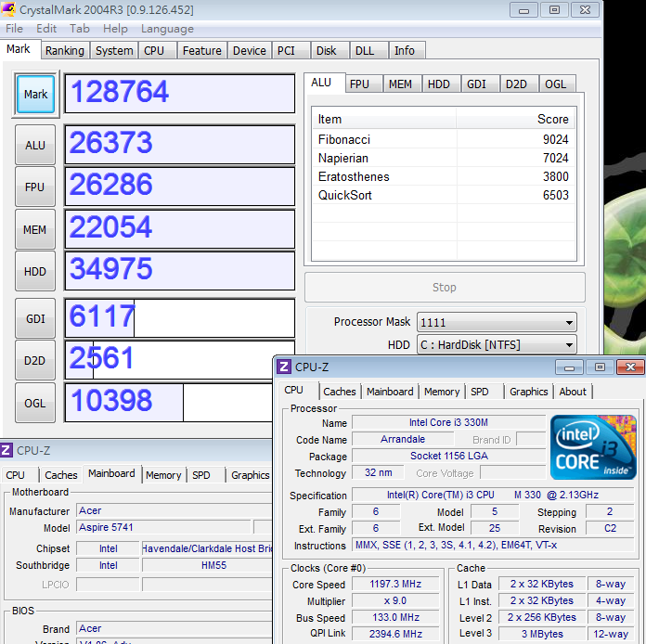Run the full benchmark with Mark button
Screen dimensions: 646x644
35,95
